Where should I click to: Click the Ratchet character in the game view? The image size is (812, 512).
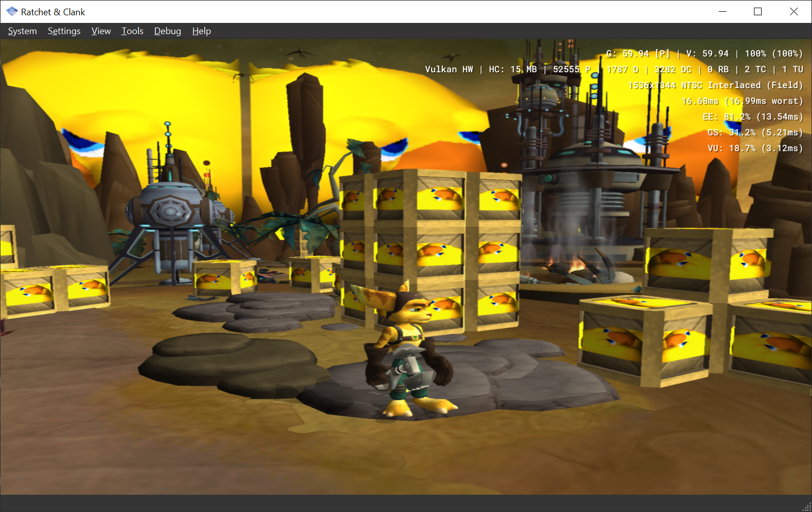point(408,351)
